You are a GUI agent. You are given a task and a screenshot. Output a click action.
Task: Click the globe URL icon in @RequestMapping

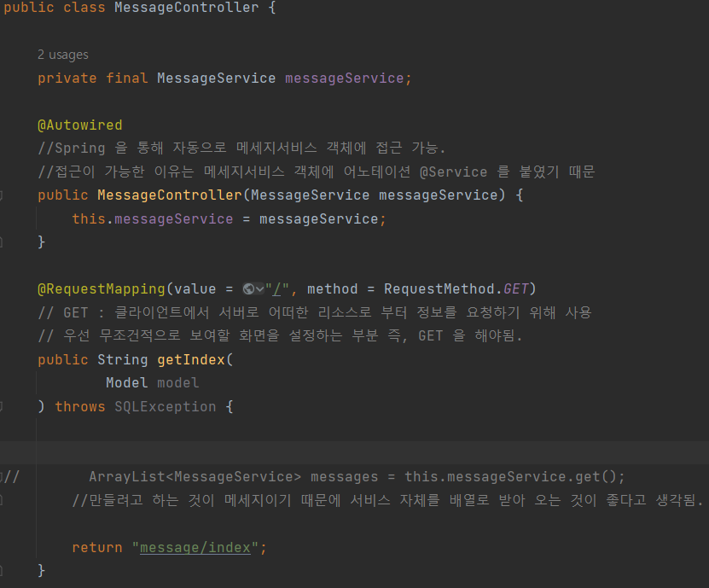coord(248,288)
